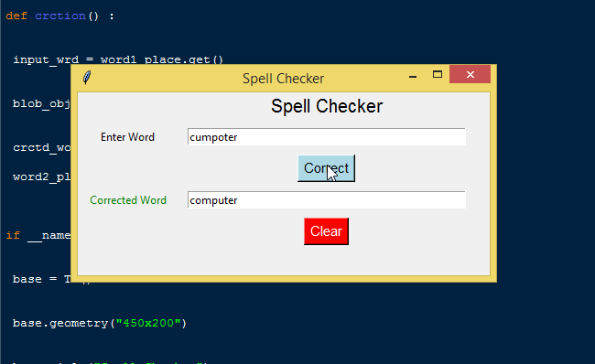Click the 'word2_pl' code line in the editor
The image size is (595, 364).
tap(41, 177)
